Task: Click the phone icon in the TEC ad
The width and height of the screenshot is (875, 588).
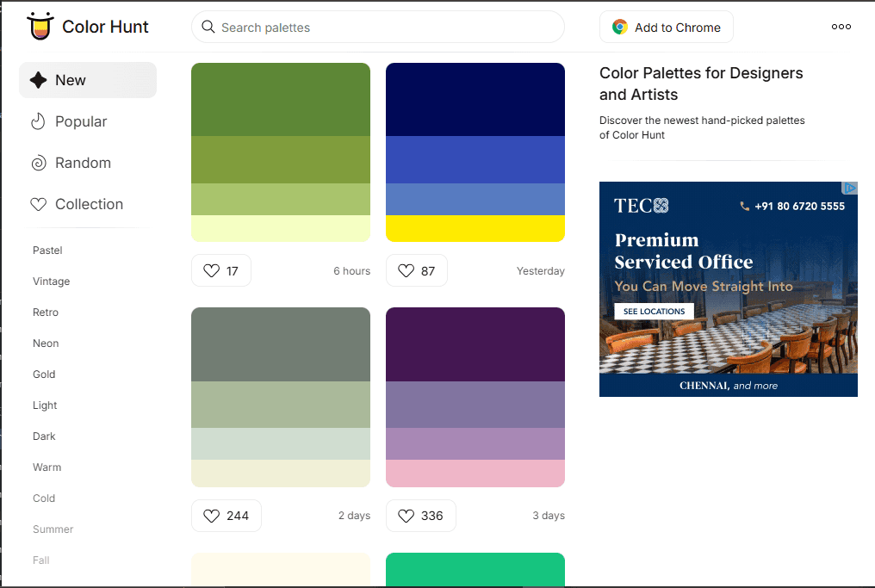Action: 744,206
